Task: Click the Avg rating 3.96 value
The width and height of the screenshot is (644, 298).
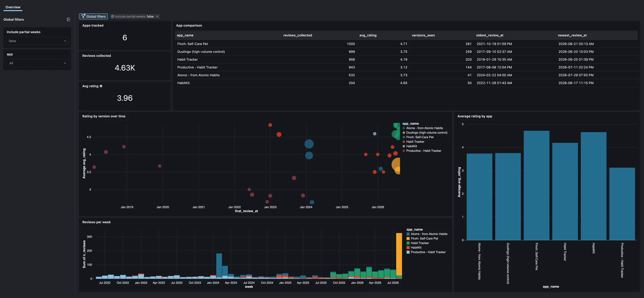Action: (x=125, y=98)
